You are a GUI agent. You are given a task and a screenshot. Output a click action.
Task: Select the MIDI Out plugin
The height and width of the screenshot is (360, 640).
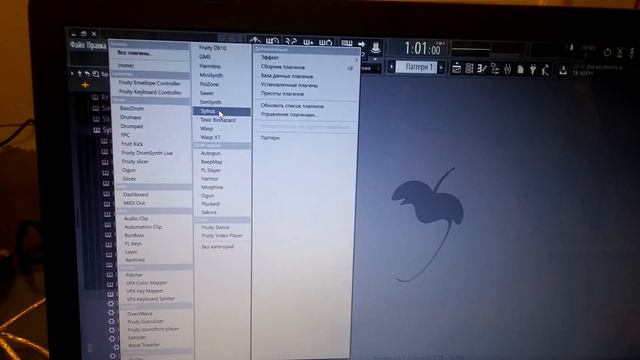pos(134,203)
